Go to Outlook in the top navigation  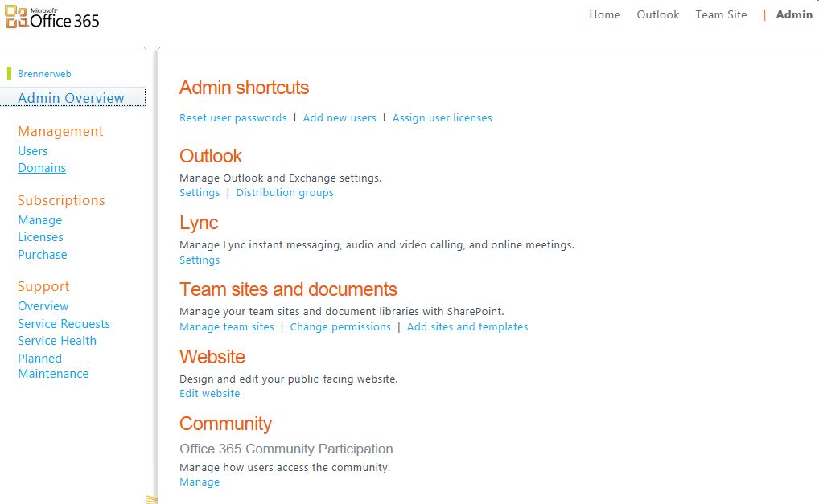[x=657, y=14]
